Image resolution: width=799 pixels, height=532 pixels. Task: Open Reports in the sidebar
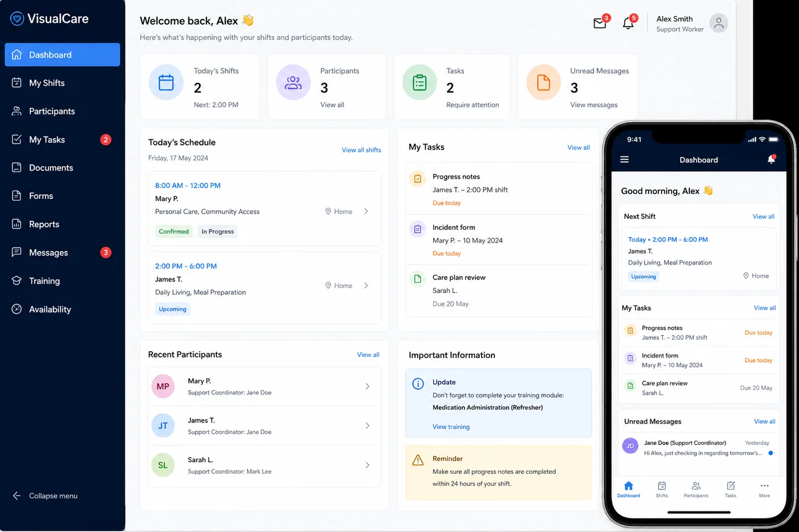coord(62,224)
